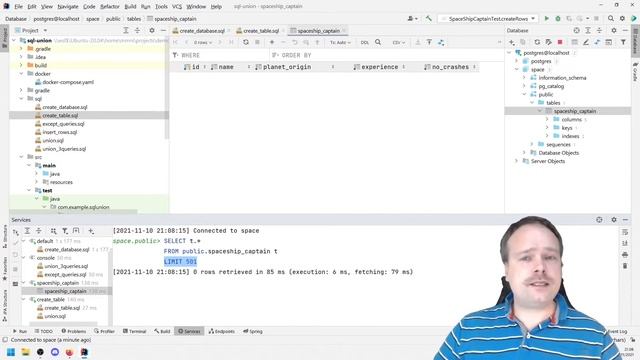Add a new row in data grid

pyautogui.click(x=272, y=42)
